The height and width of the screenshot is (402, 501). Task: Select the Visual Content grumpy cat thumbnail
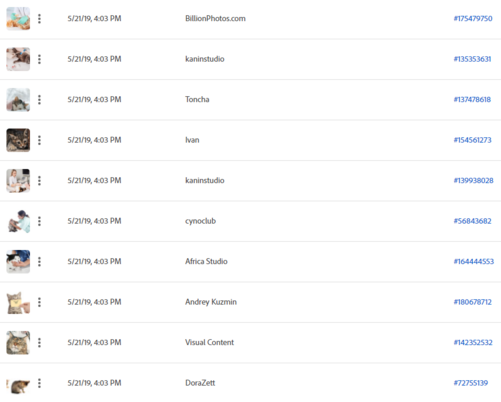point(18,343)
